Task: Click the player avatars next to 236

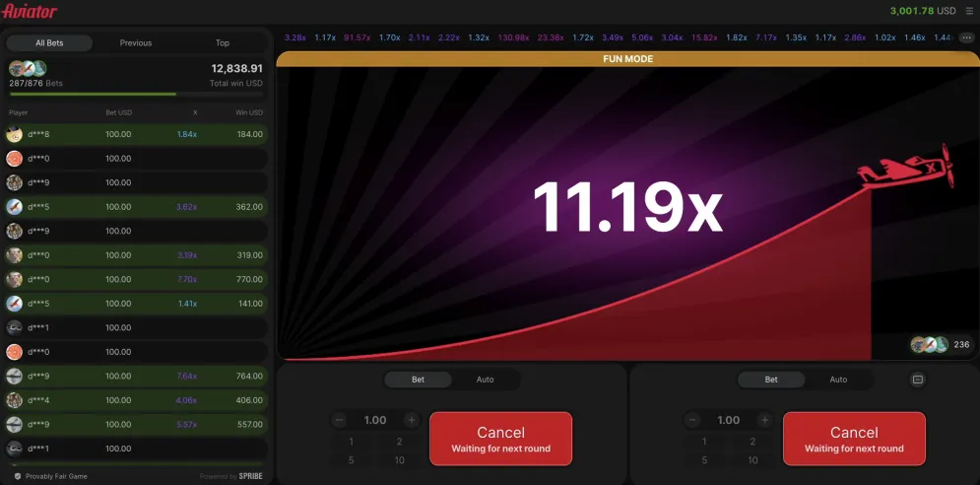Action: pyautogui.click(x=930, y=344)
